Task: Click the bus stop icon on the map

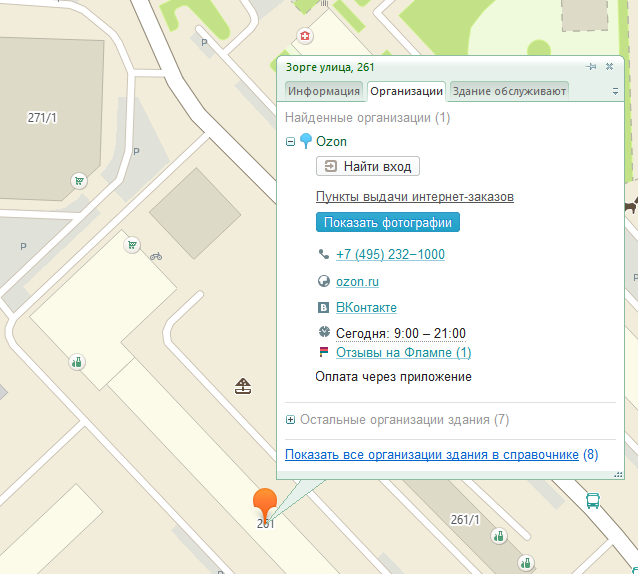Action: tap(593, 500)
